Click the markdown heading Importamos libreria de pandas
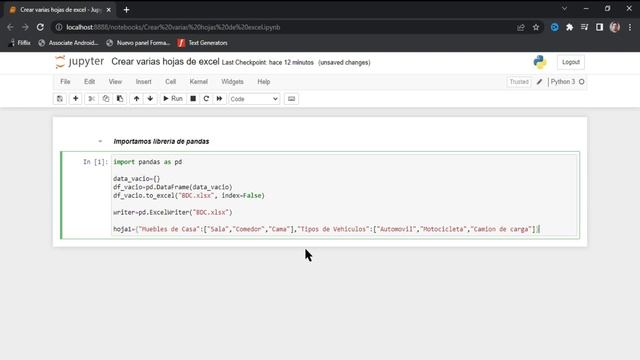The width and height of the screenshot is (640, 360). click(x=161, y=141)
